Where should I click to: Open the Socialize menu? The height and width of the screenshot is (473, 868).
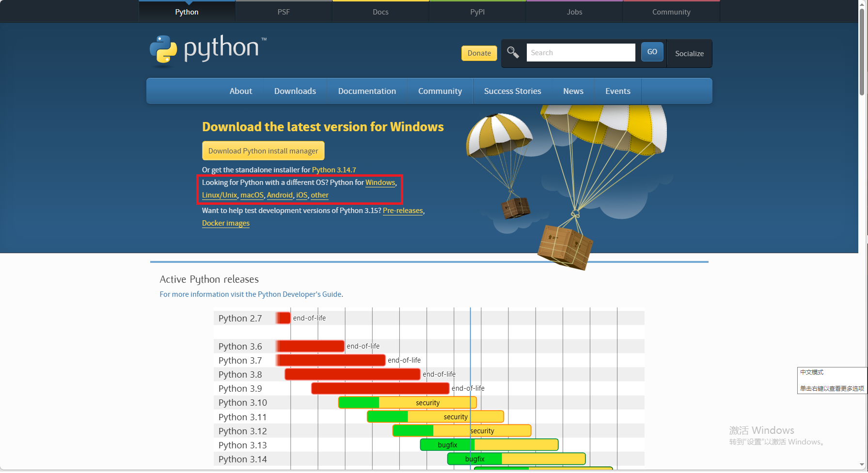click(x=689, y=53)
